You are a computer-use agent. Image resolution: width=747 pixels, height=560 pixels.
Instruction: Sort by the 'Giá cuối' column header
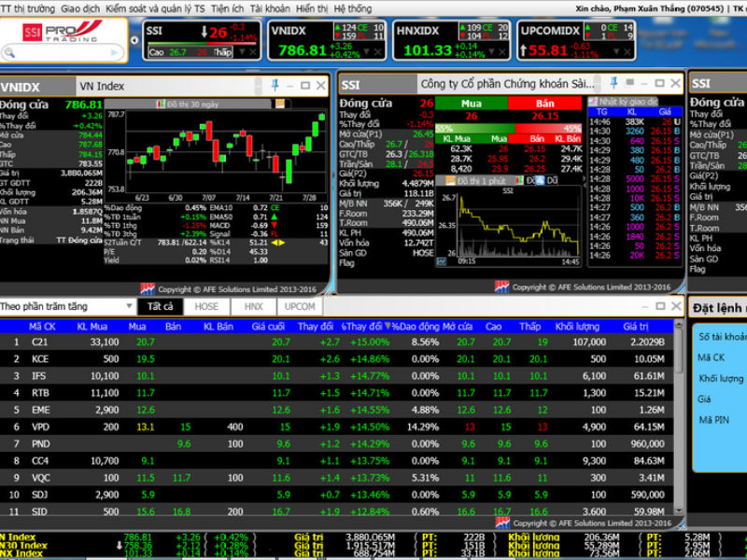[268, 327]
